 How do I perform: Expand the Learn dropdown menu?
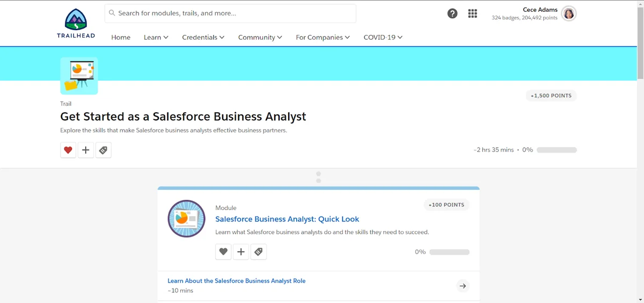156,37
